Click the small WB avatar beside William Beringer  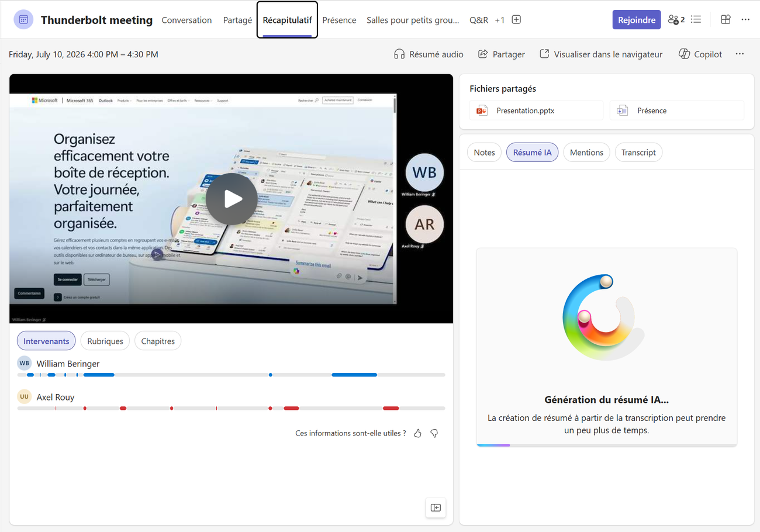pos(24,363)
